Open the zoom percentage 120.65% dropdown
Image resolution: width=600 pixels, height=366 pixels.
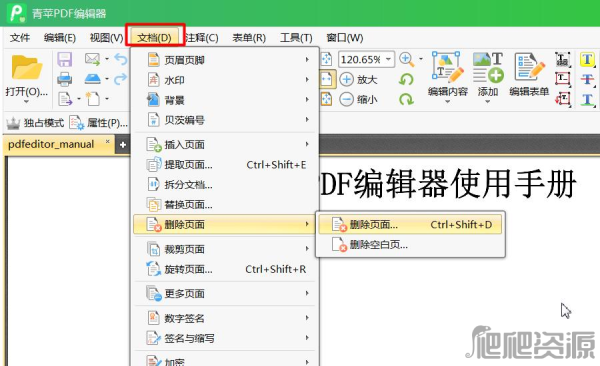click(388, 59)
